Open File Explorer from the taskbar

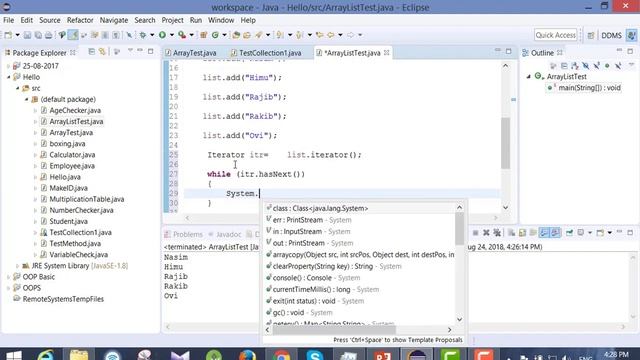click(x=79, y=355)
